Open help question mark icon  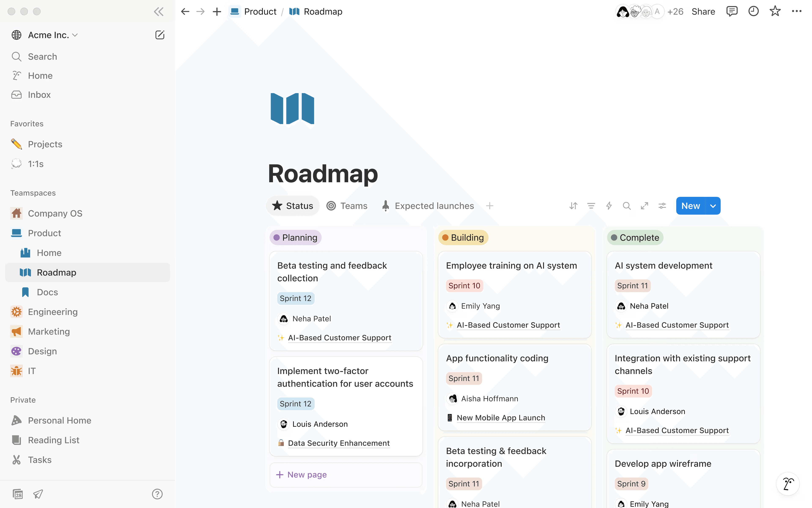click(157, 494)
